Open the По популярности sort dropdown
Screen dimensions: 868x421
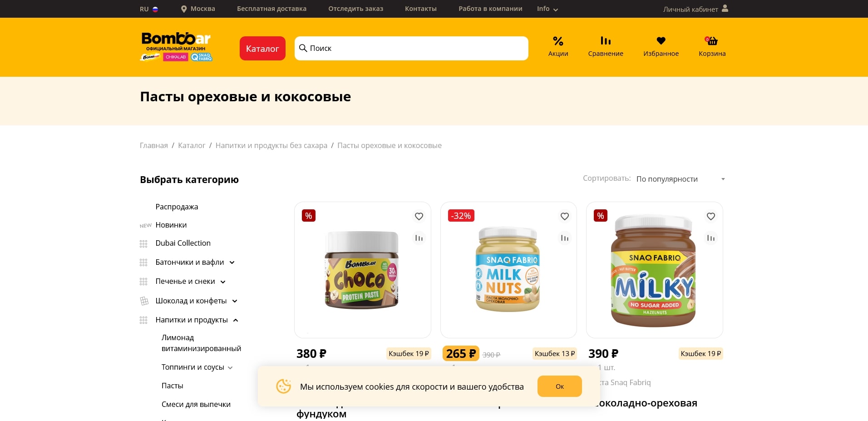(x=680, y=179)
